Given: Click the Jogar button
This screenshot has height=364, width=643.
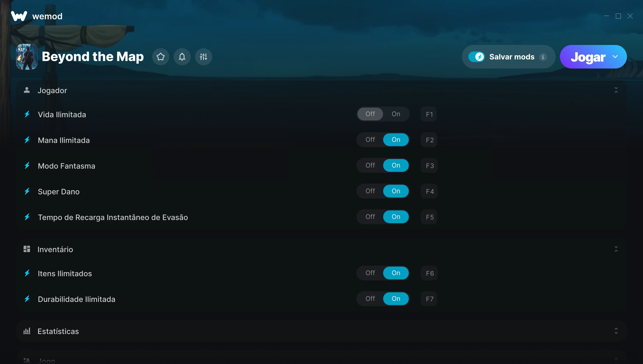Looking at the screenshot, I should click(588, 57).
